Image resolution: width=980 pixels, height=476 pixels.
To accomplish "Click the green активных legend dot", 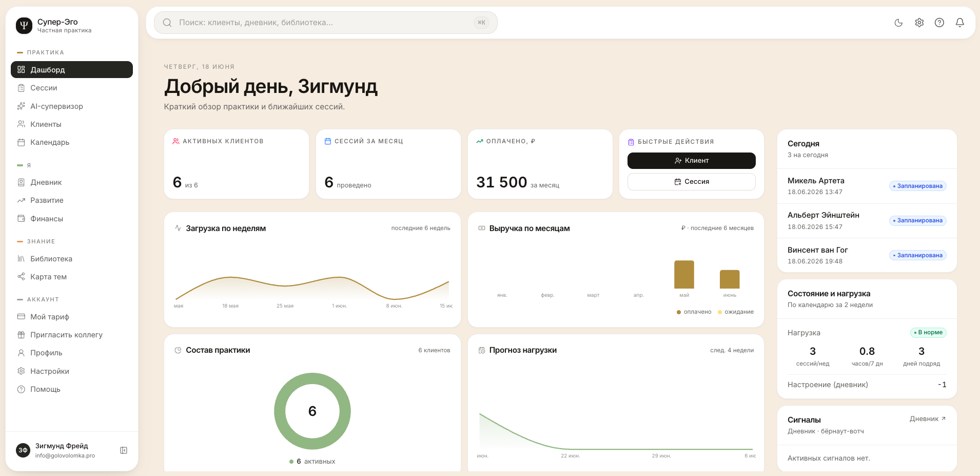I will click(291, 462).
